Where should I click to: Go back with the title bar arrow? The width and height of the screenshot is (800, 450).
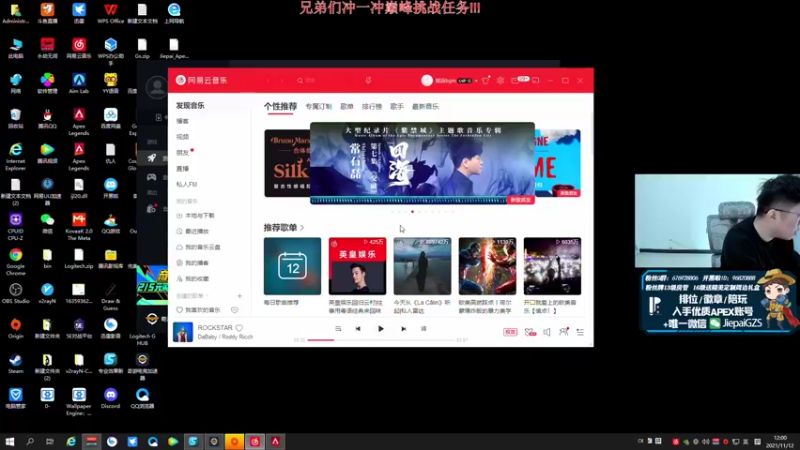coord(268,81)
